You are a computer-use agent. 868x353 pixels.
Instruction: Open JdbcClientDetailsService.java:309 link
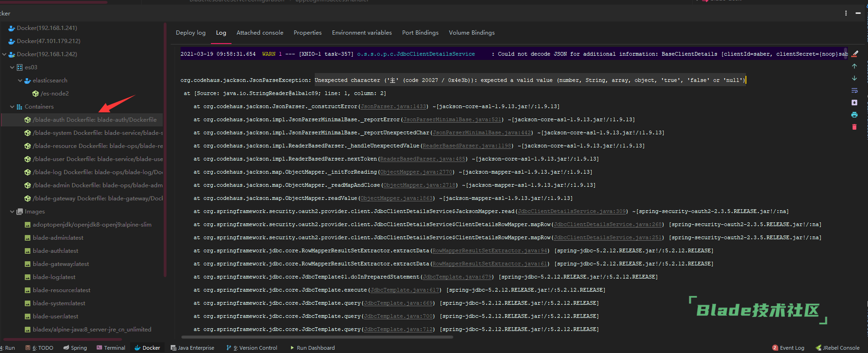point(571,212)
